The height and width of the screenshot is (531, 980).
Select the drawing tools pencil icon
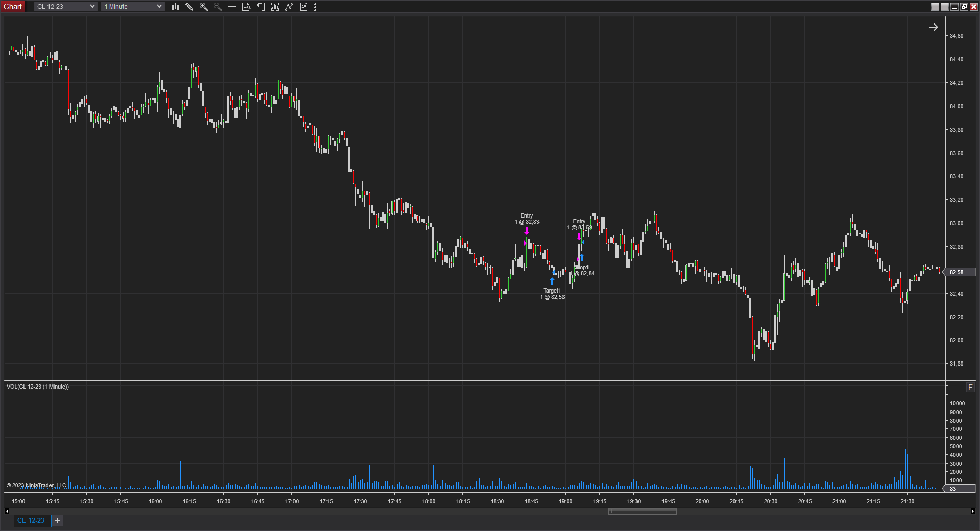point(189,7)
